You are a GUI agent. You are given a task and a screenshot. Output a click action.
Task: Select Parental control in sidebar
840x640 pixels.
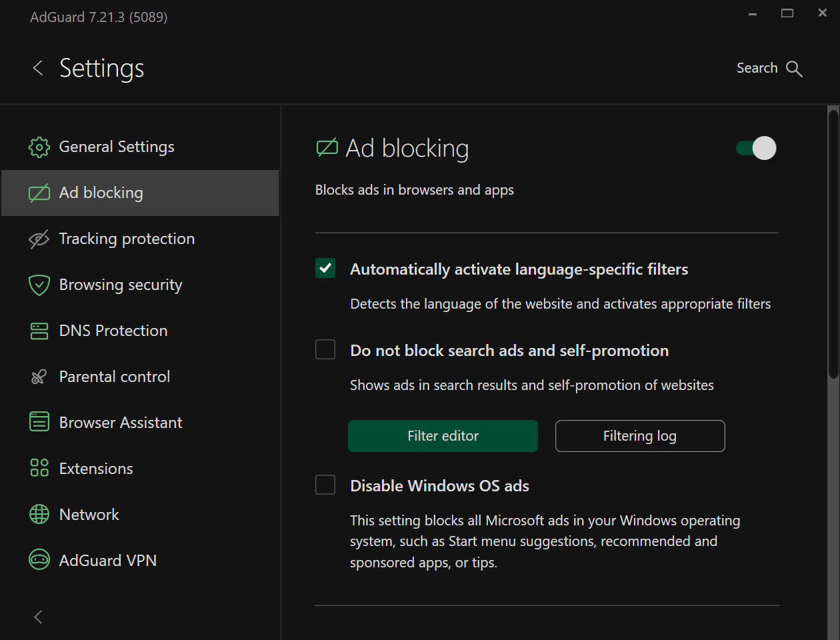(140, 377)
